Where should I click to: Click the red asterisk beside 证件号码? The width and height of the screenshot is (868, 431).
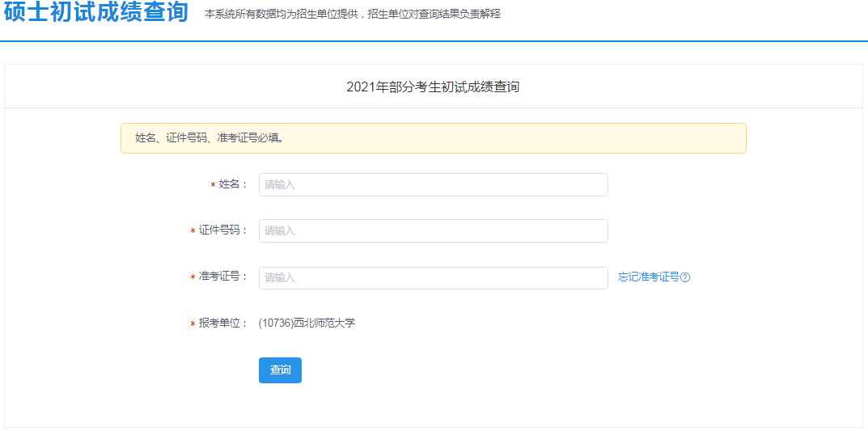(193, 231)
